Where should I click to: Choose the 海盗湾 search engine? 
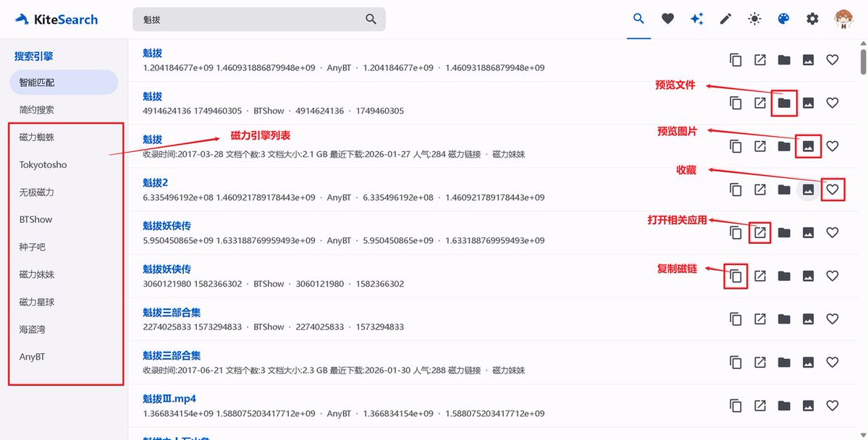[x=33, y=329]
